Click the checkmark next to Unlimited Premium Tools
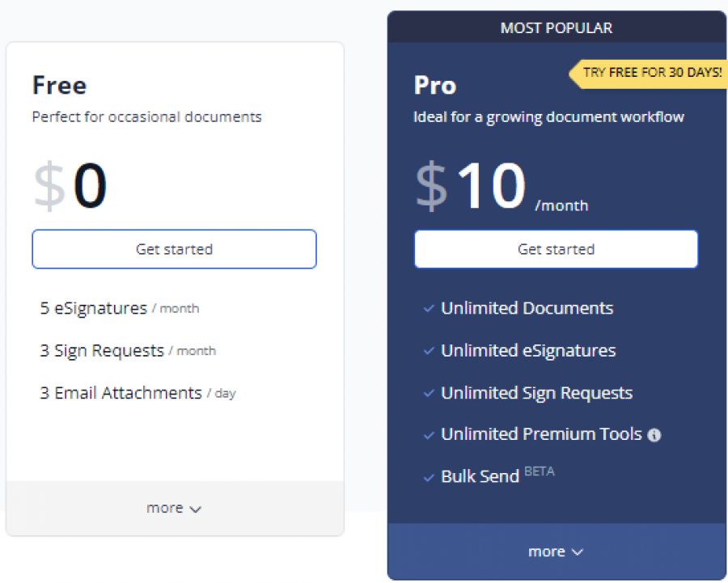 (429, 435)
